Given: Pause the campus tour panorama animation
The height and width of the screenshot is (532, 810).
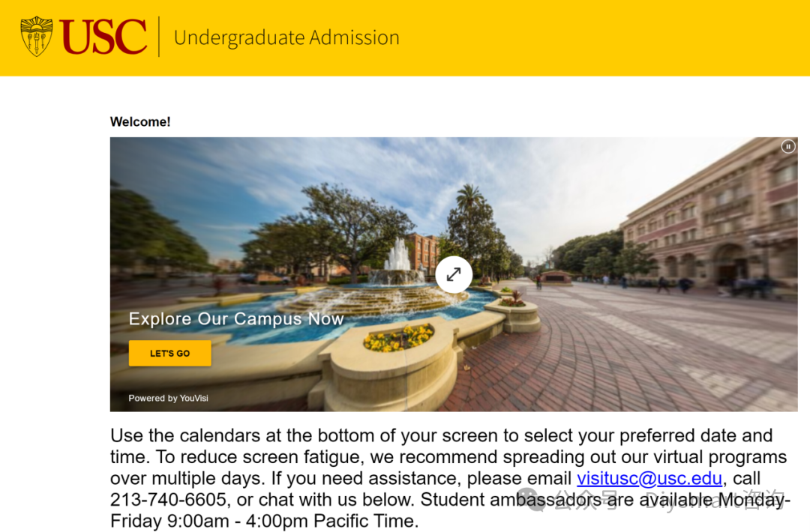Looking at the screenshot, I should [787, 147].
